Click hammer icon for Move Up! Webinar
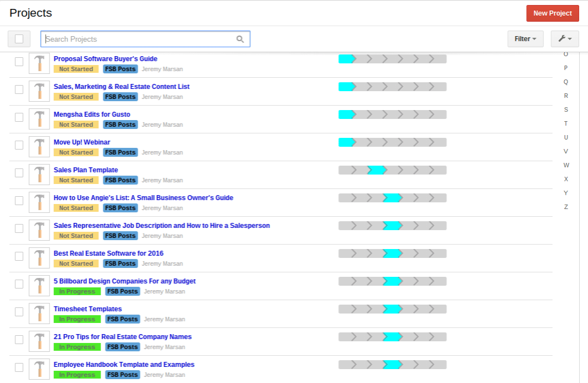 tap(39, 147)
